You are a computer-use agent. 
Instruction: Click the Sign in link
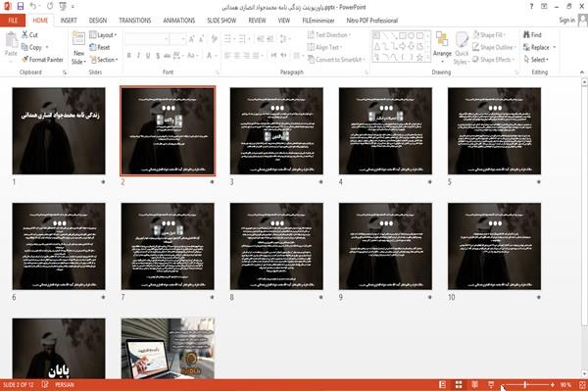(566, 20)
